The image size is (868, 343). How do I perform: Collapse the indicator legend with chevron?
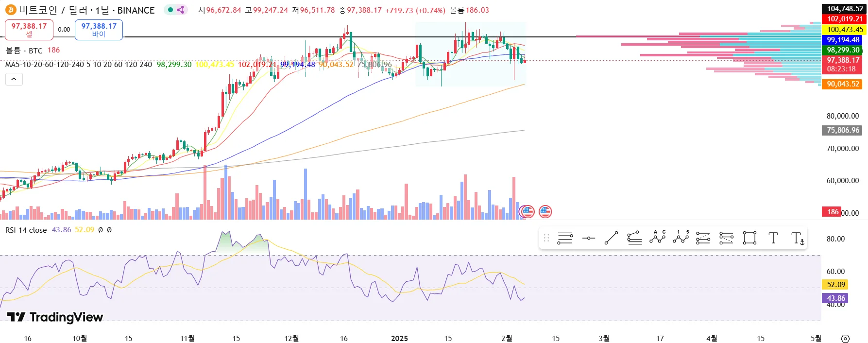[14, 79]
